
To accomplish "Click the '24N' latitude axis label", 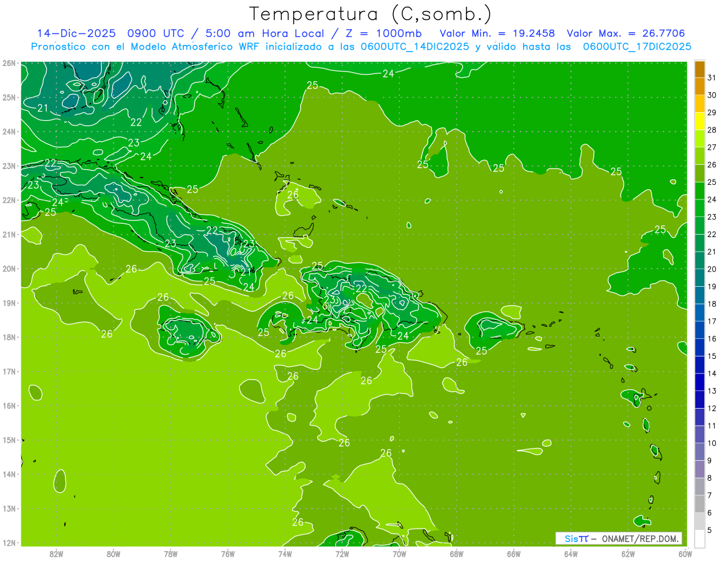I will coord(8,132).
